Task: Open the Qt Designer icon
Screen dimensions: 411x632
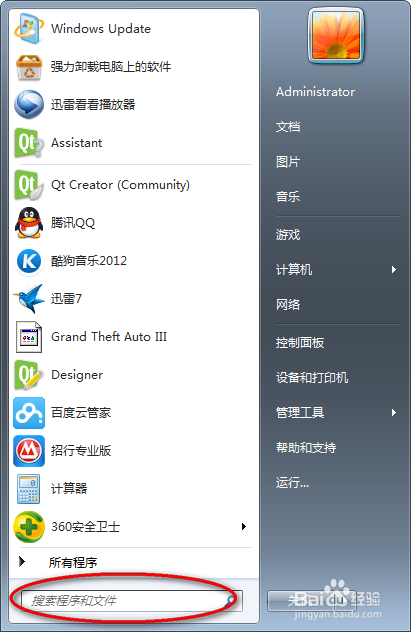Action: pos(29,375)
